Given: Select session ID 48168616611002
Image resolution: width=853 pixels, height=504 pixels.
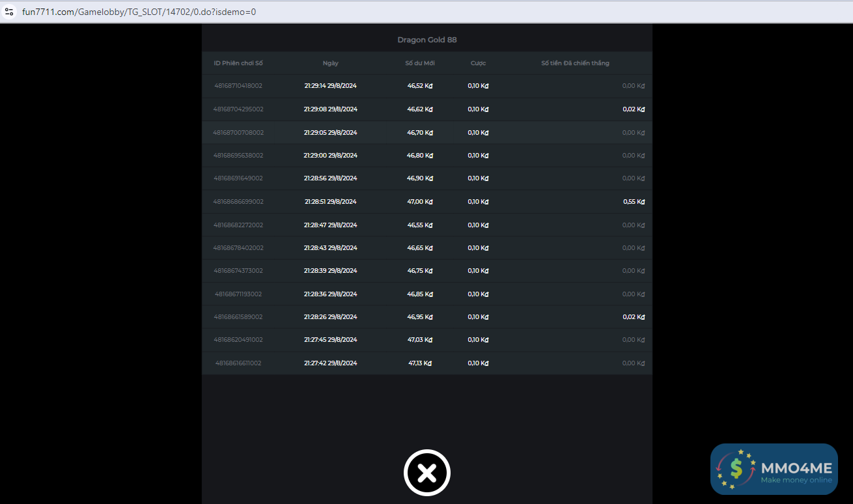Looking at the screenshot, I should [238, 363].
